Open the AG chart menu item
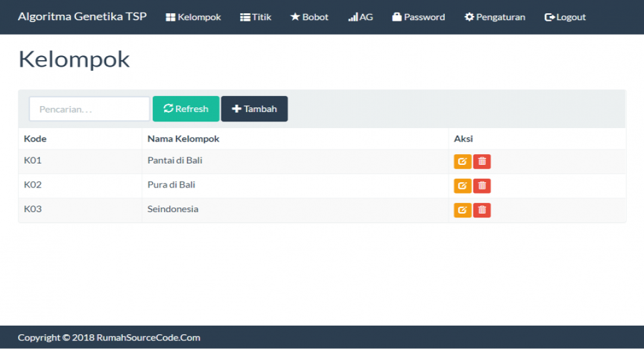Screen dimensions: 644x349 click(361, 17)
